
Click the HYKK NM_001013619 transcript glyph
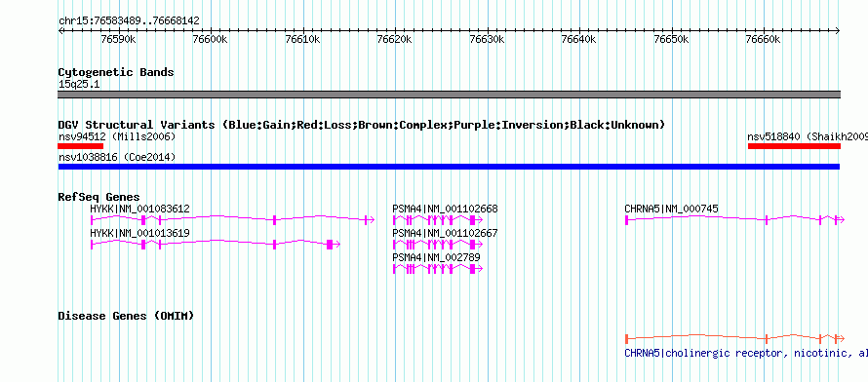(x=216, y=244)
